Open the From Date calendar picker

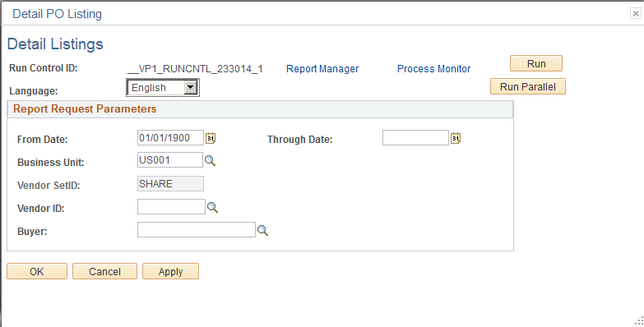(211, 138)
